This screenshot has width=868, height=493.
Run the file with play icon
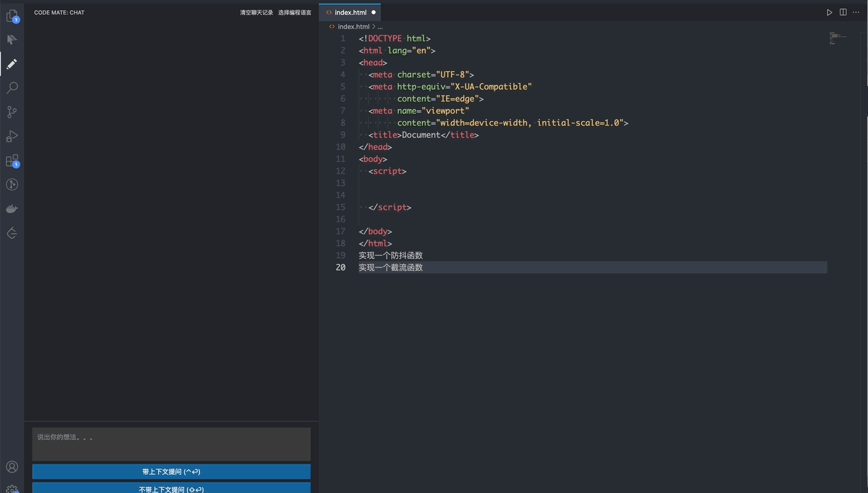tap(829, 12)
